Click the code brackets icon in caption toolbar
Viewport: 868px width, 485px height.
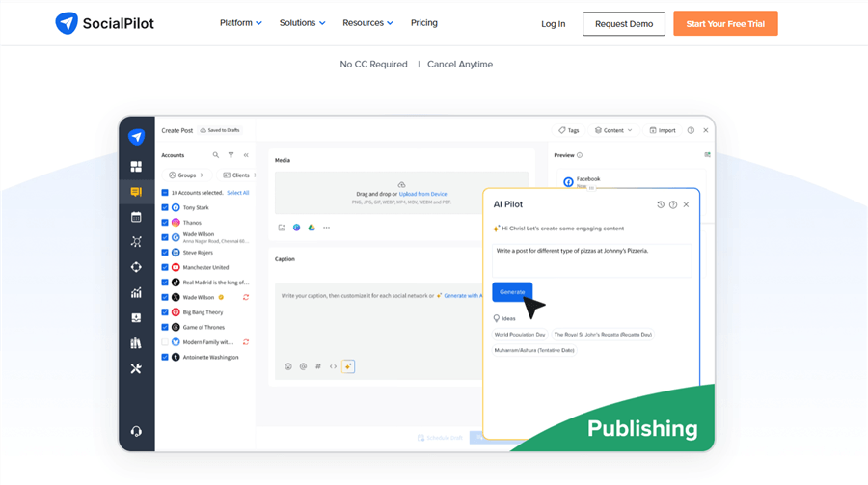(x=333, y=366)
